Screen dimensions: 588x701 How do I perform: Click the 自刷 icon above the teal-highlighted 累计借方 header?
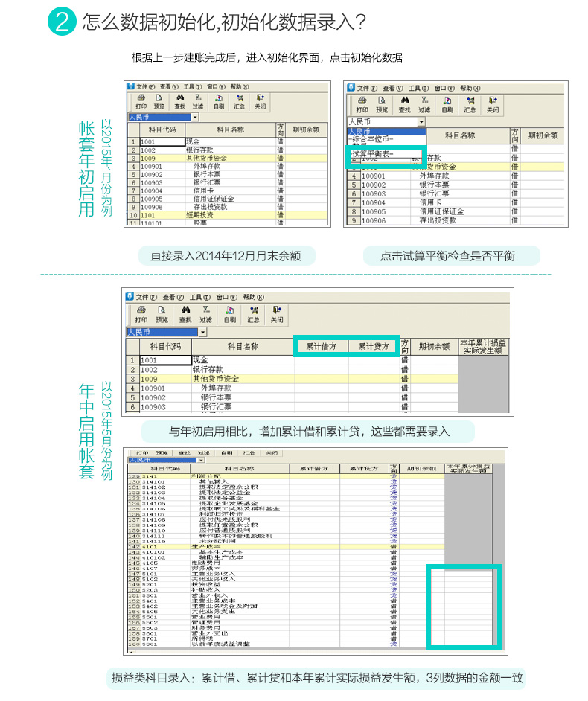point(229,313)
